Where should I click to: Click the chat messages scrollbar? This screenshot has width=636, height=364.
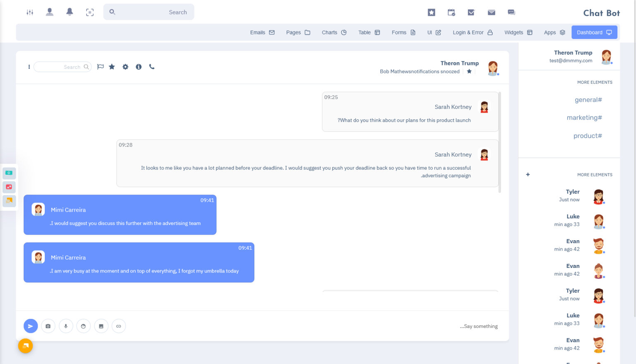(x=500, y=142)
